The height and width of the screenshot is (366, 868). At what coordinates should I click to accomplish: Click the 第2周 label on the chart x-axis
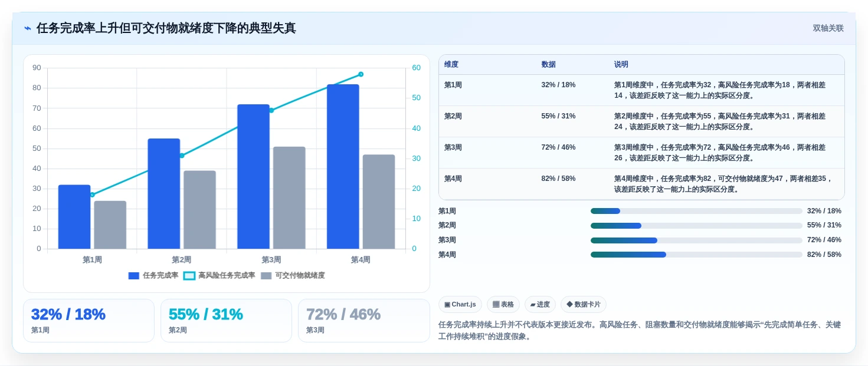pos(182,260)
